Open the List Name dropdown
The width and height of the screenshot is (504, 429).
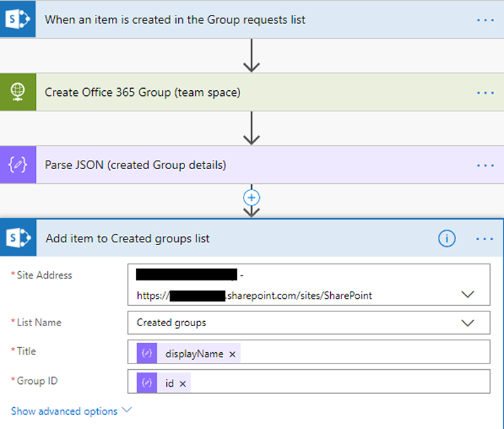pyautogui.click(x=467, y=323)
